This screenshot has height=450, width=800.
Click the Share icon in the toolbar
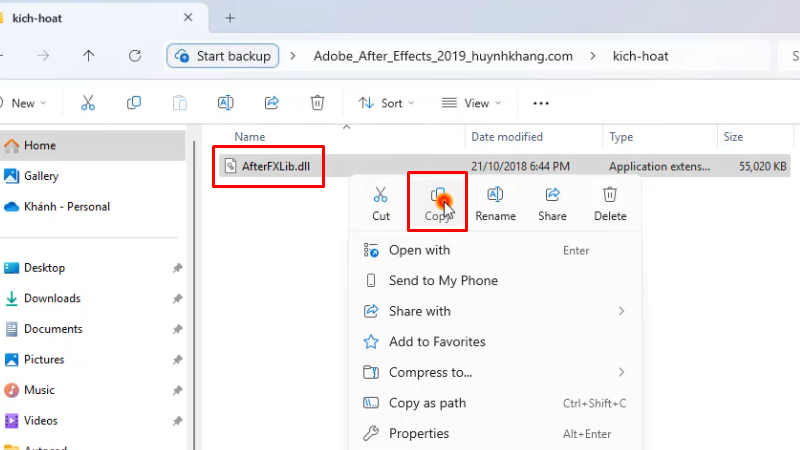271,103
